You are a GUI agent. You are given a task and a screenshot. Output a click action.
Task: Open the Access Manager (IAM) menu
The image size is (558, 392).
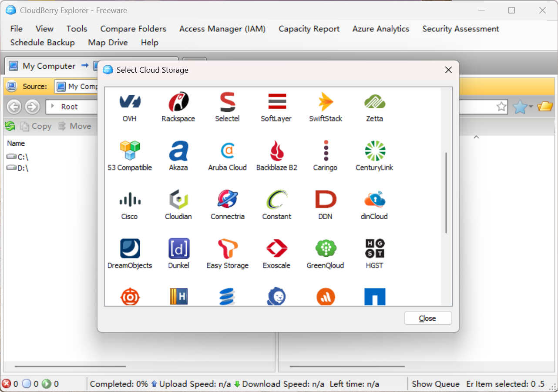pyautogui.click(x=222, y=29)
